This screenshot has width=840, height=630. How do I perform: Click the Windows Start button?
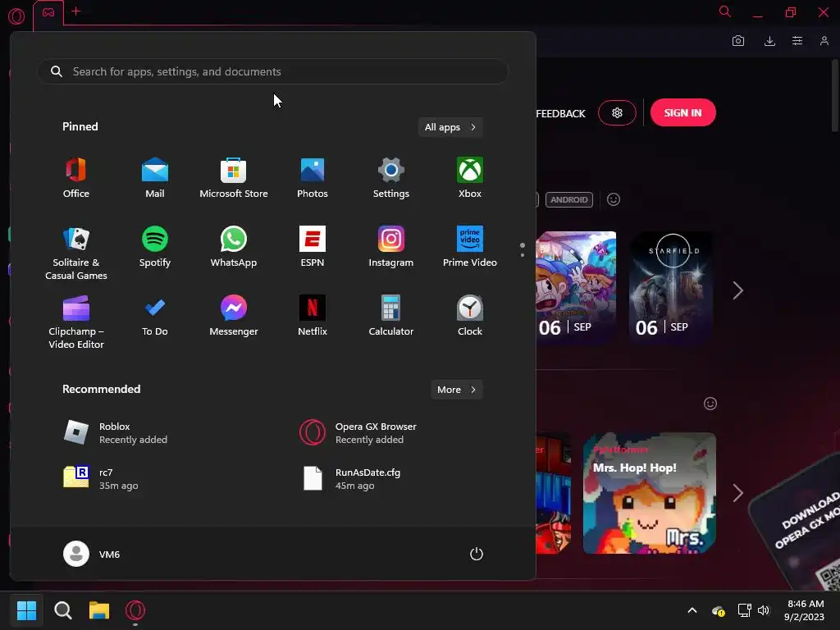pos(26,610)
